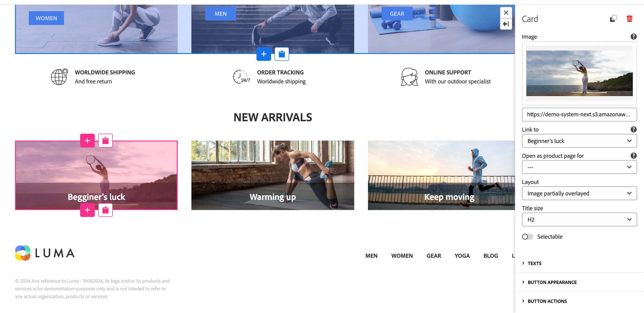Select the Warming up card
The image size is (644, 313).
point(273,175)
